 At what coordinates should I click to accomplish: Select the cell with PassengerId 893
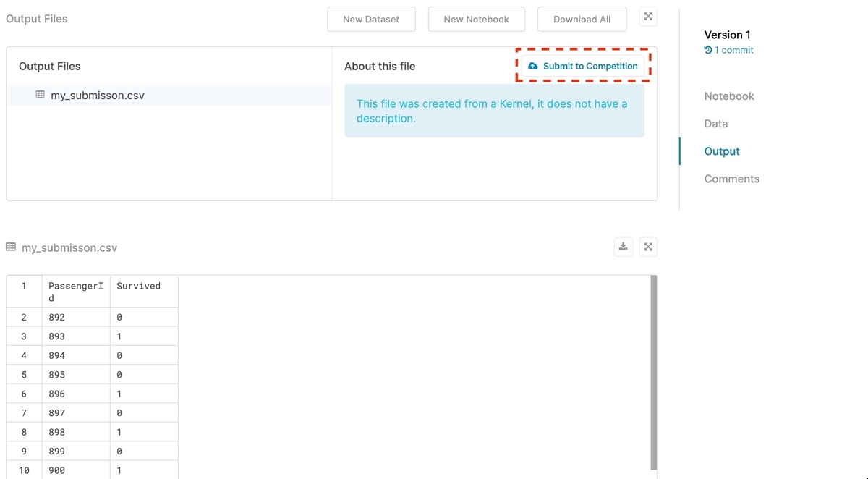(76, 336)
